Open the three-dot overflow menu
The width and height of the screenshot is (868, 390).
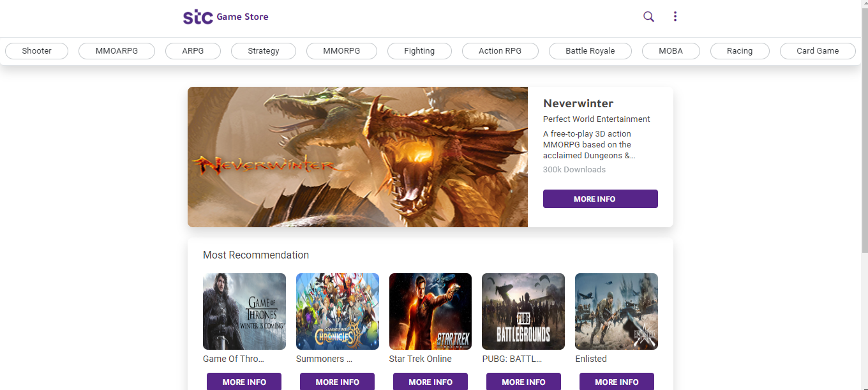tap(675, 16)
